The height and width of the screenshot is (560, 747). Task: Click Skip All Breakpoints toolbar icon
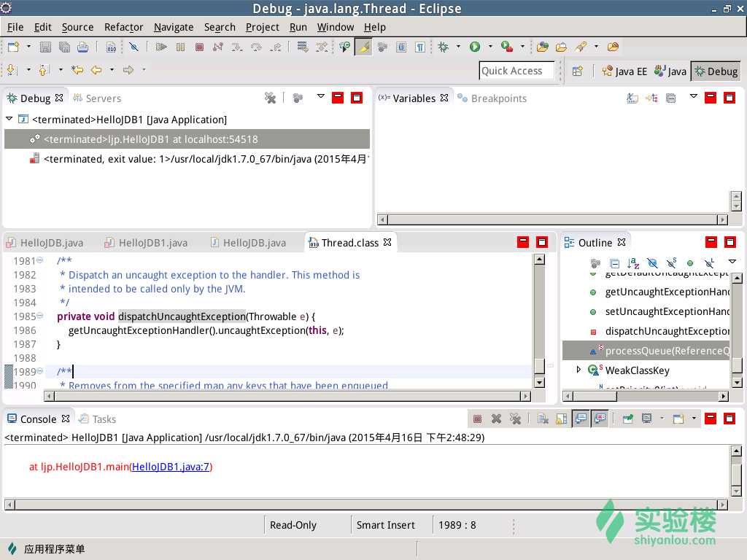pyautogui.click(x=134, y=47)
